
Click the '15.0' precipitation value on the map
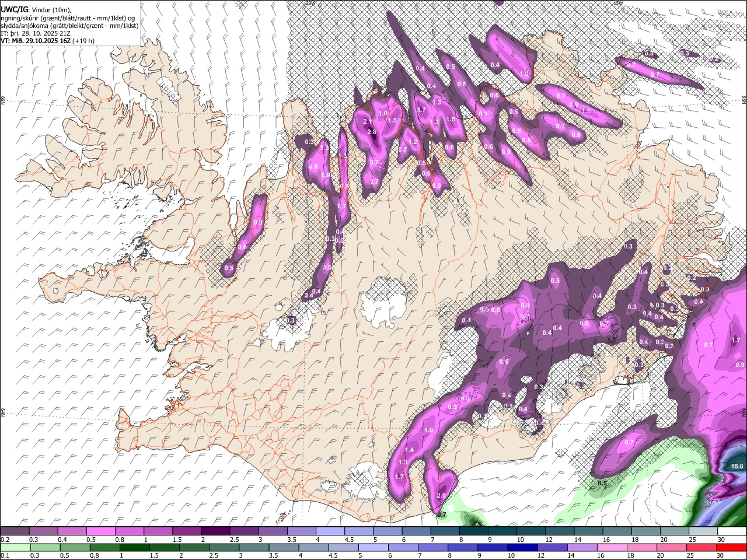point(737,466)
